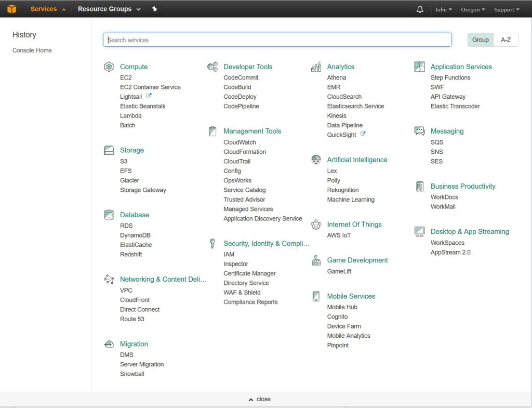Open the DynamoDB service

coord(135,235)
